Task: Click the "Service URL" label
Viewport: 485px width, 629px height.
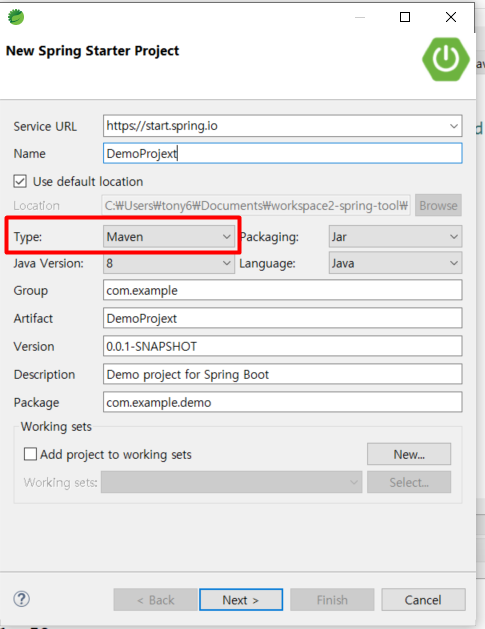Action: (45, 126)
